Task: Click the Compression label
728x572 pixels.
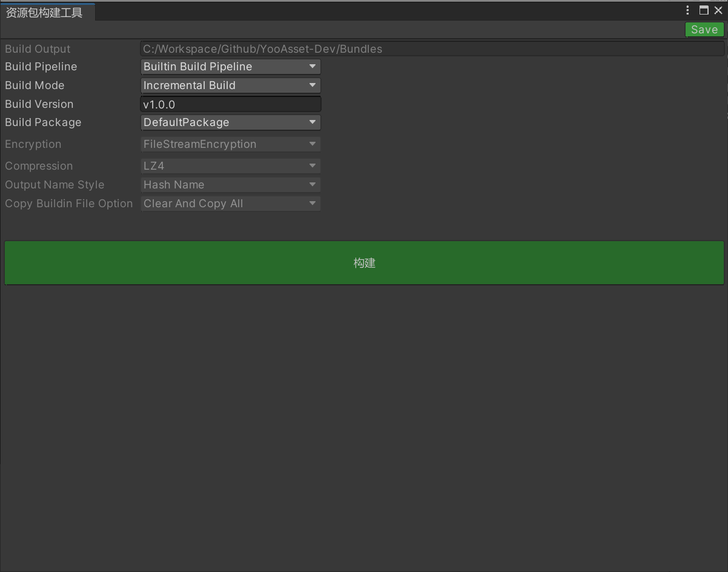Action: coord(39,166)
